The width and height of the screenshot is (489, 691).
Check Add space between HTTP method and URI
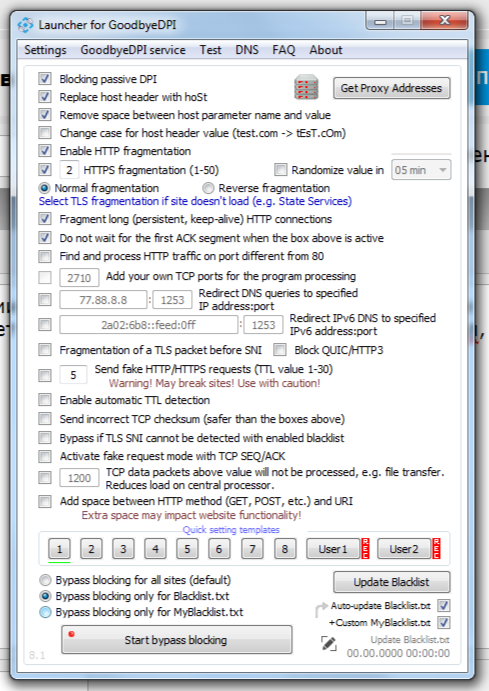click(x=44, y=502)
